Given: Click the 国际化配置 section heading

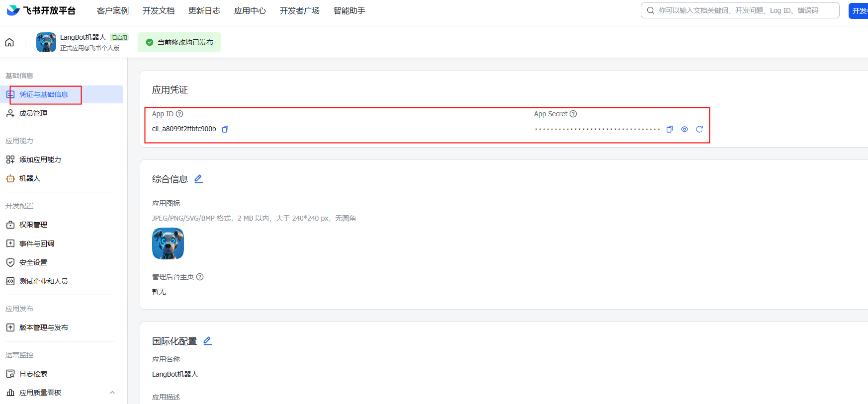Looking at the screenshot, I should tap(174, 341).
